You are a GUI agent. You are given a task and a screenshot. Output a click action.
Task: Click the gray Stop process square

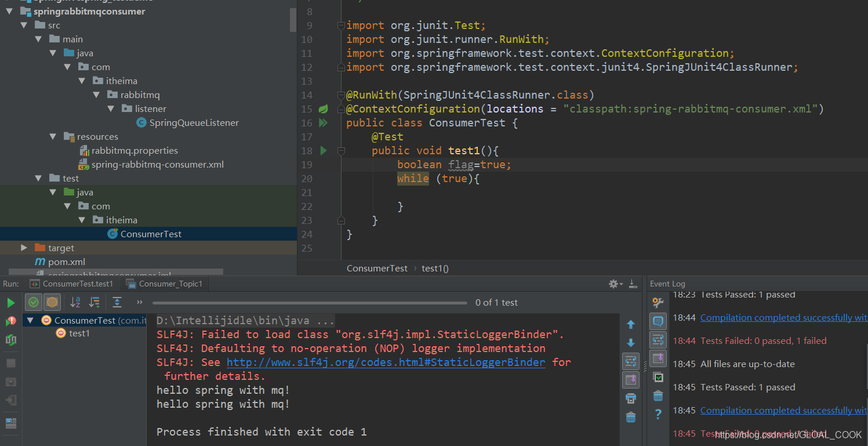tap(10, 363)
